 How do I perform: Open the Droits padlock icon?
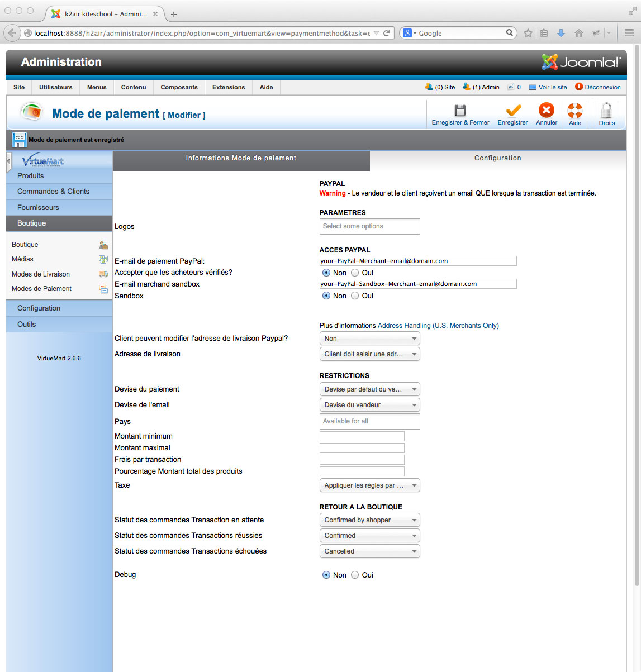[606, 111]
